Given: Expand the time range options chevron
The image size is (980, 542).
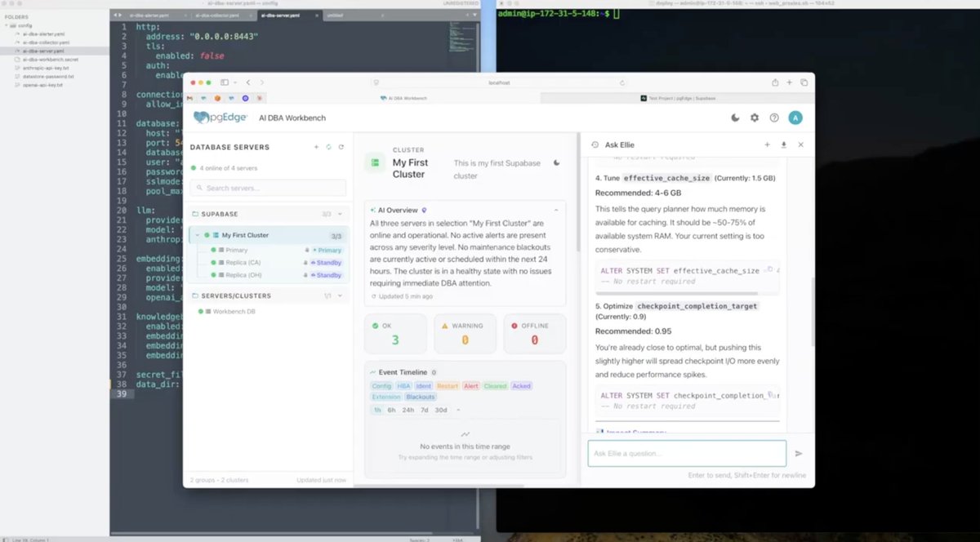Looking at the screenshot, I should click(x=457, y=410).
